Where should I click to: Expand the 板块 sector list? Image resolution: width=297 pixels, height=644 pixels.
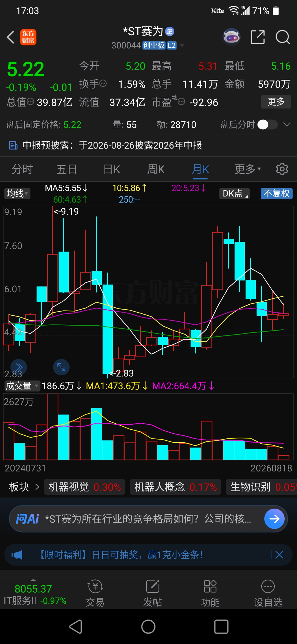(24, 487)
